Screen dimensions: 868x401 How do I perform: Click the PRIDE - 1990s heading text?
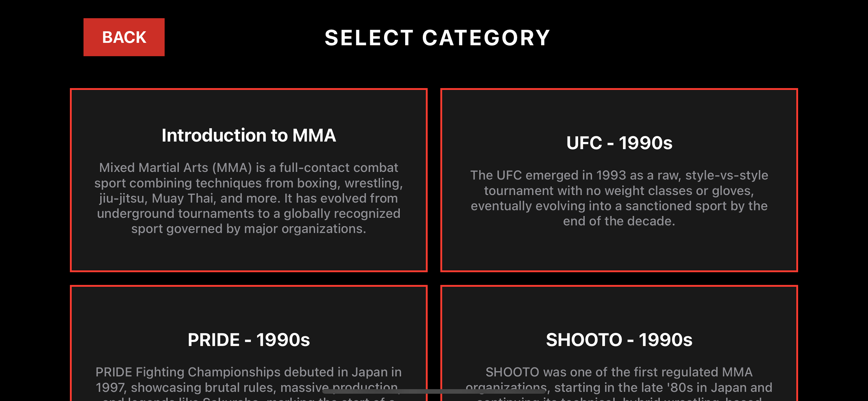[x=249, y=340]
